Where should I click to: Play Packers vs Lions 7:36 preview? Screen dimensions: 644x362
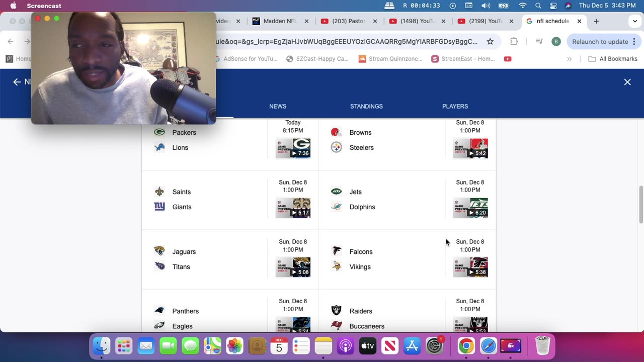coord(293,148)
